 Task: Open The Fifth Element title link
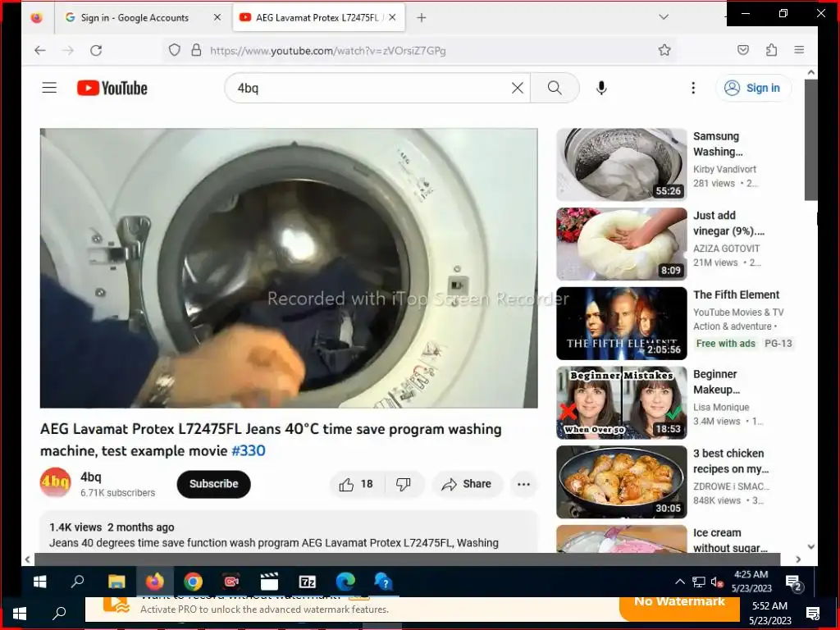(736, 294)
